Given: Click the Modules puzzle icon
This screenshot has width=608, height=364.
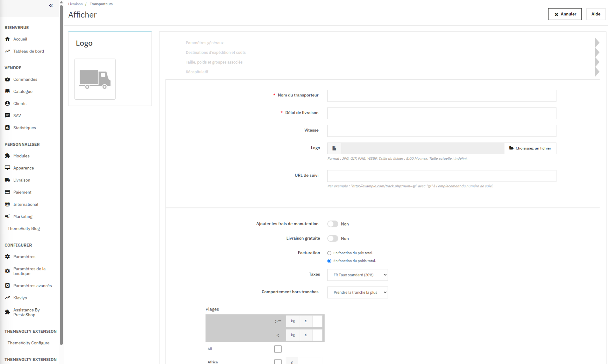Looking at the screenshot, I should [x=8, y=156].
